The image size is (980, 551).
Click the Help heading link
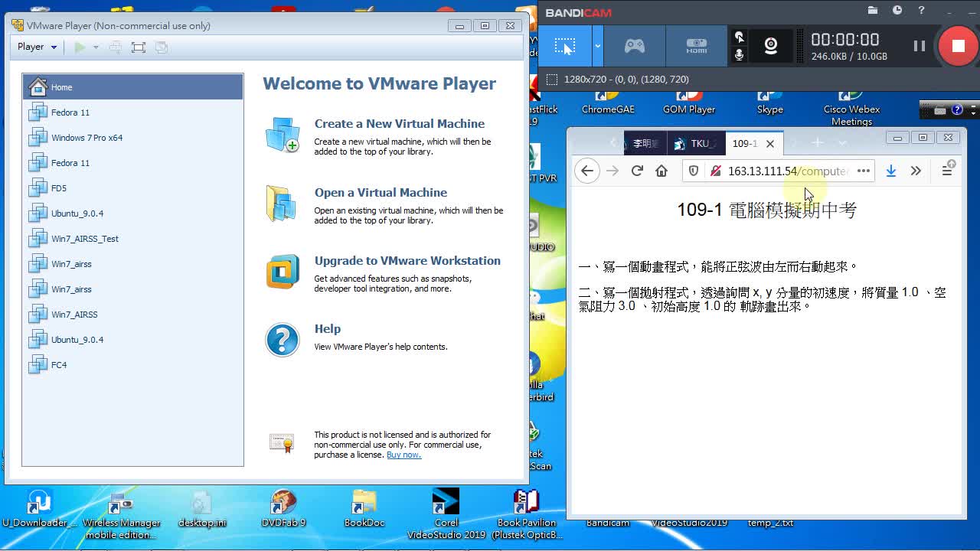[327, 328]
